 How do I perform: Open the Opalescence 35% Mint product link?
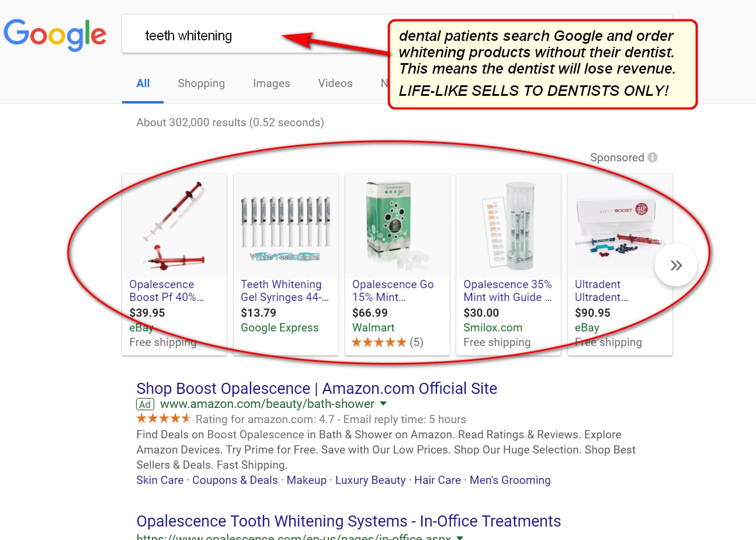click(507, 290)
